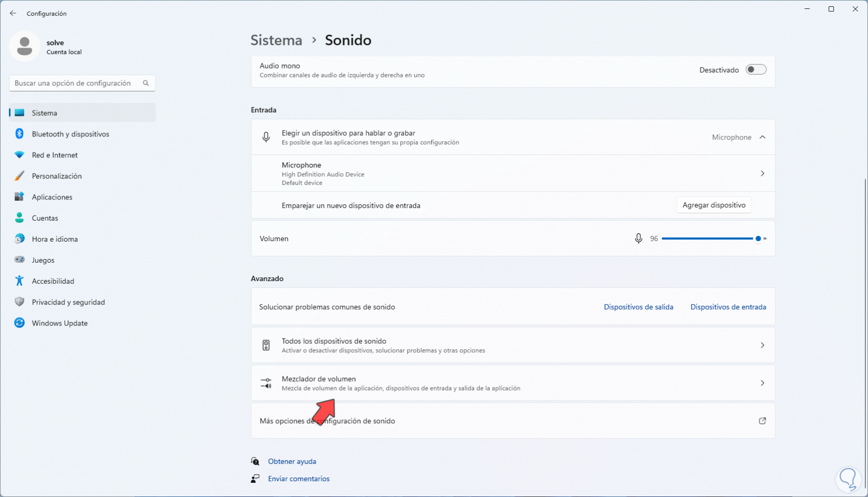Viewport: 868px width, 497px height.
Task: Go to Red e Internet section
Action: coord(55,155)
